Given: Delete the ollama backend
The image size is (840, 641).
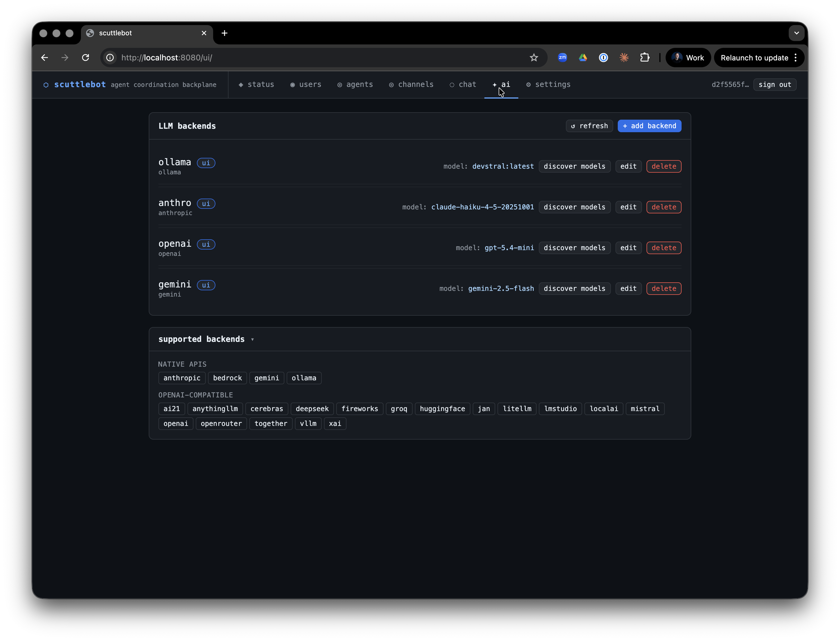Looking at the screenshot, I should [x=664, y=166].
